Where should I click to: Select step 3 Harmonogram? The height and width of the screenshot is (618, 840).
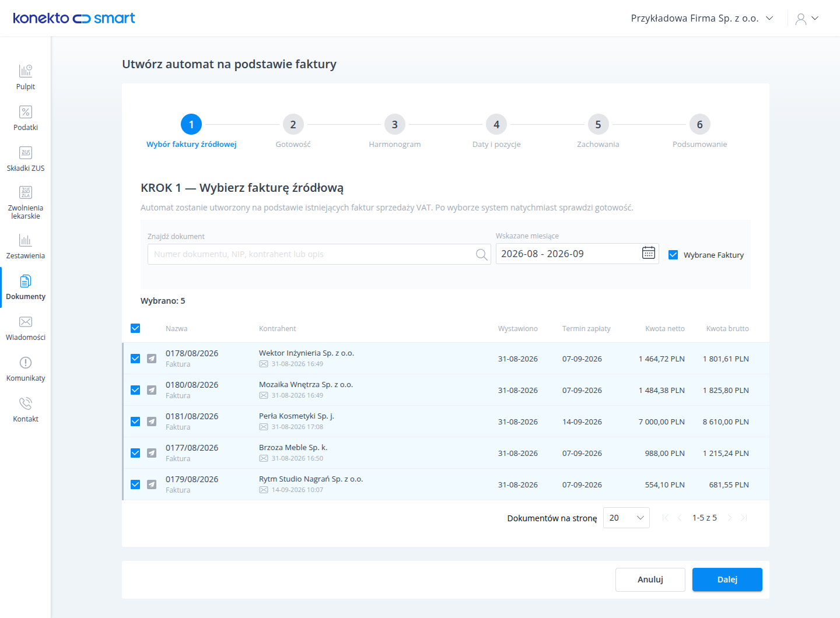(x=395, y=131)
